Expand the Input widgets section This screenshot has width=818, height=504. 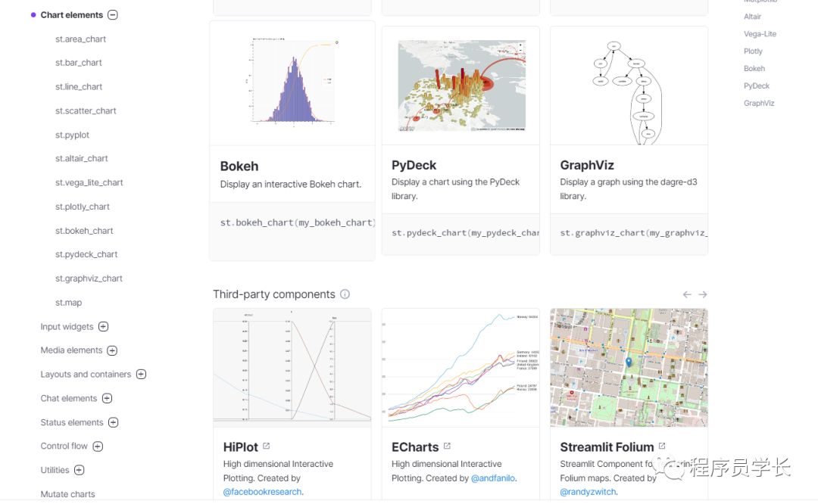click(103, 326)
